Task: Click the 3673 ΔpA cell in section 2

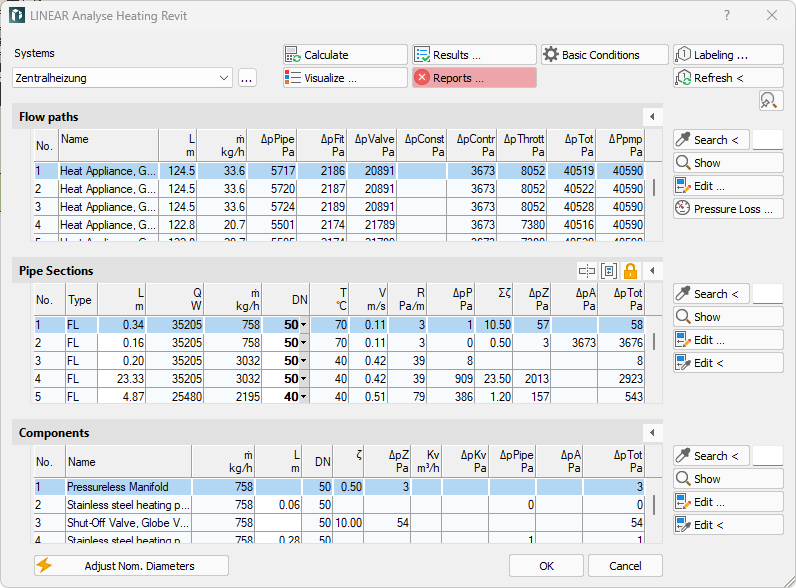Action: pyautogui.click(x=574, y=343)
